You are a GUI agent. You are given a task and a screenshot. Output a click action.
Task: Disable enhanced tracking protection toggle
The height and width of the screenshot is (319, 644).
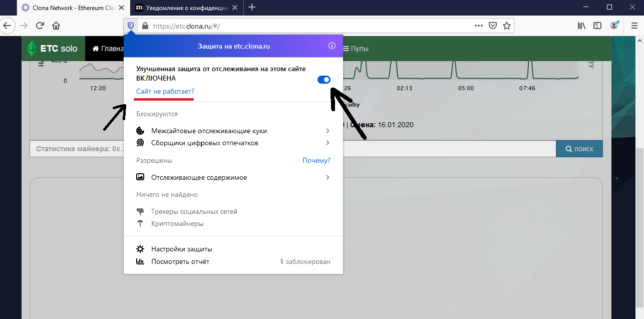324,80
